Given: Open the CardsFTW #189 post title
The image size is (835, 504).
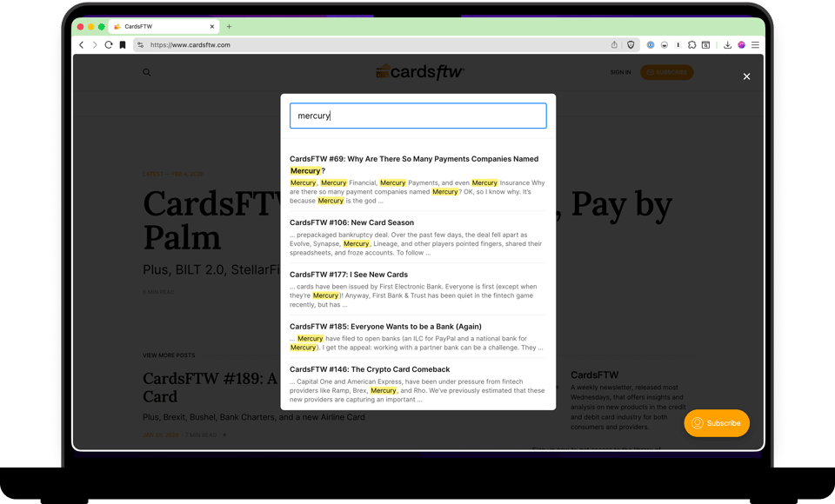Looking at the screenshot, I should tap(210, 387).
